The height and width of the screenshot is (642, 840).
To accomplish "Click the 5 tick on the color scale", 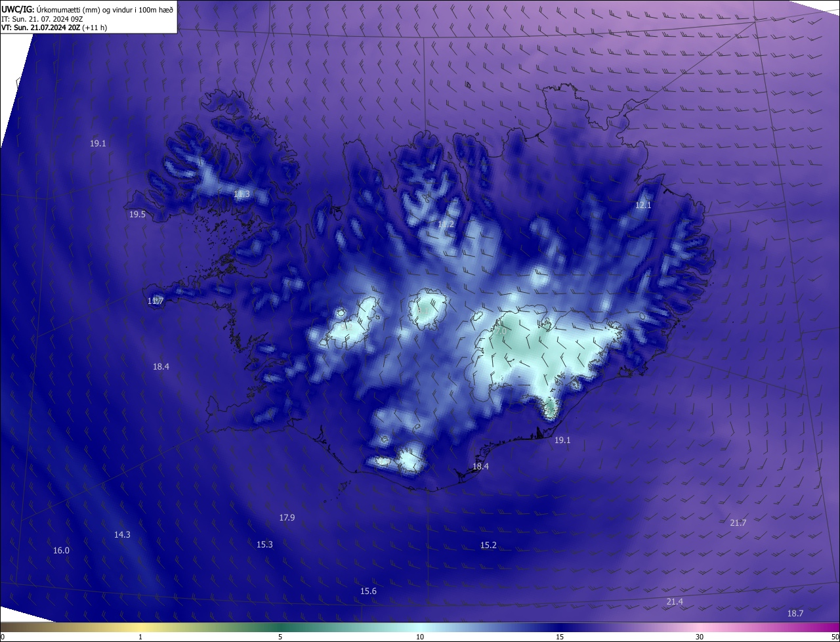I will click(280, 637).
